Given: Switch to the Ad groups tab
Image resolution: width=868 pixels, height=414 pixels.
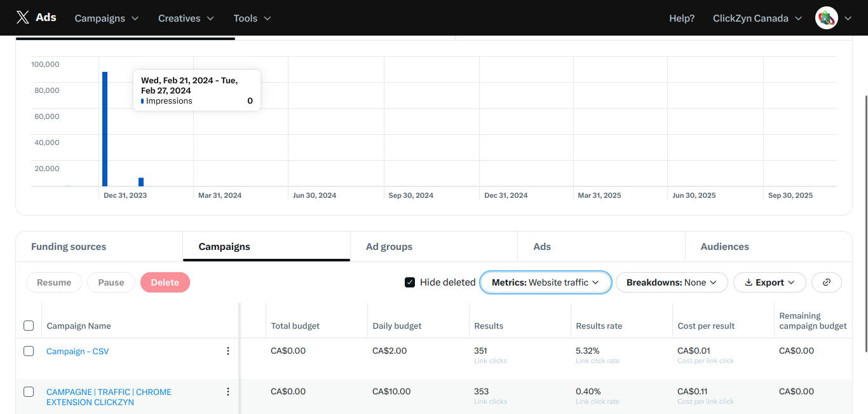Looking at the screenshot, I should click(x=389, y=247).
